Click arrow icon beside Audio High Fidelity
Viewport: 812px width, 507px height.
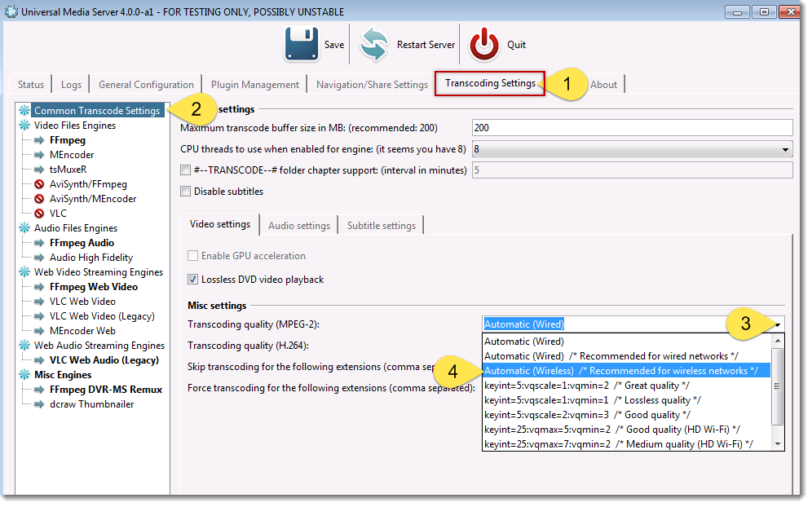[x=39, y=258]
